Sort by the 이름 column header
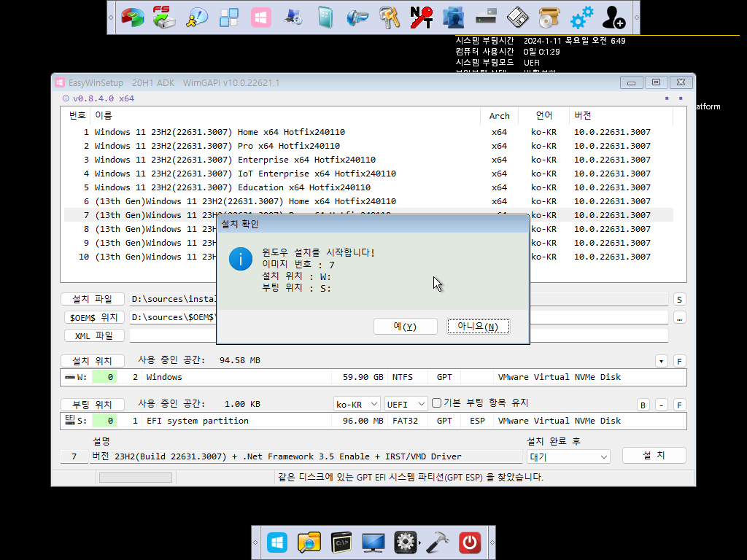 [286, 116]
